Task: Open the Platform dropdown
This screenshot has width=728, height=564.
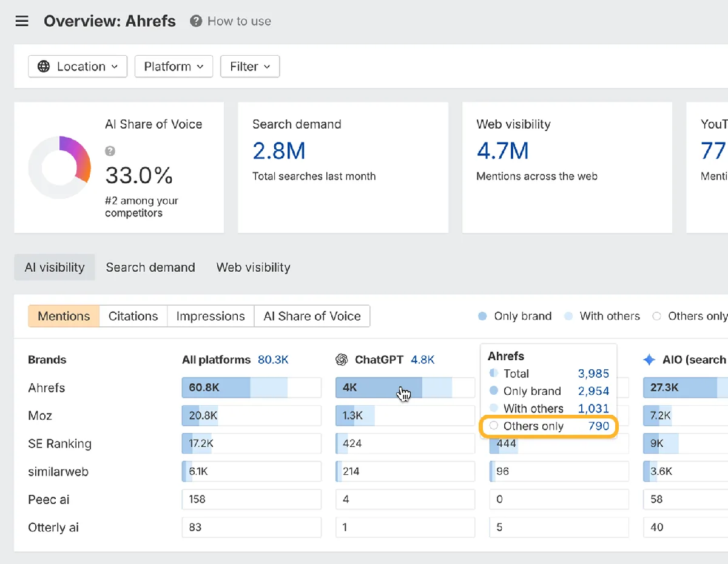Action: click(174, 67)
